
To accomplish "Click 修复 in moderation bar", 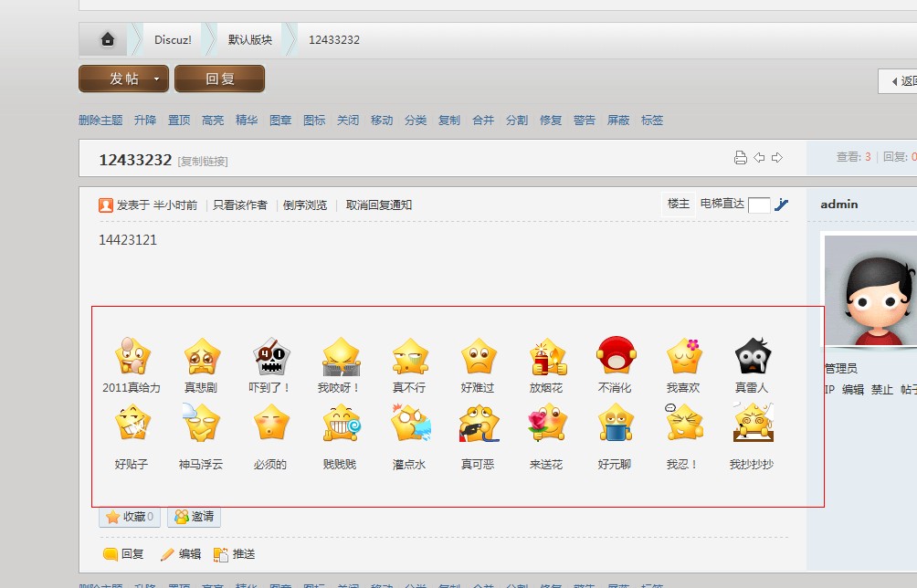I will (551, 121).
